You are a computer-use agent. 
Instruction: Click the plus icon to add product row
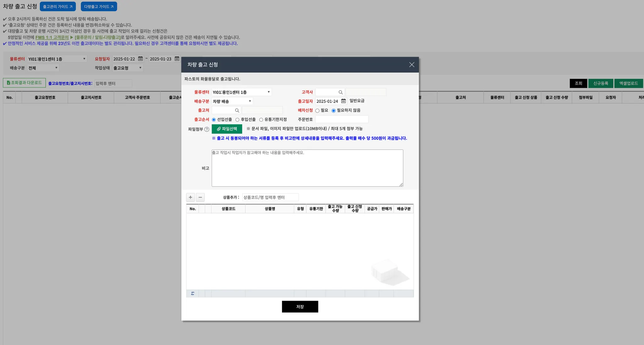(190, 197)
